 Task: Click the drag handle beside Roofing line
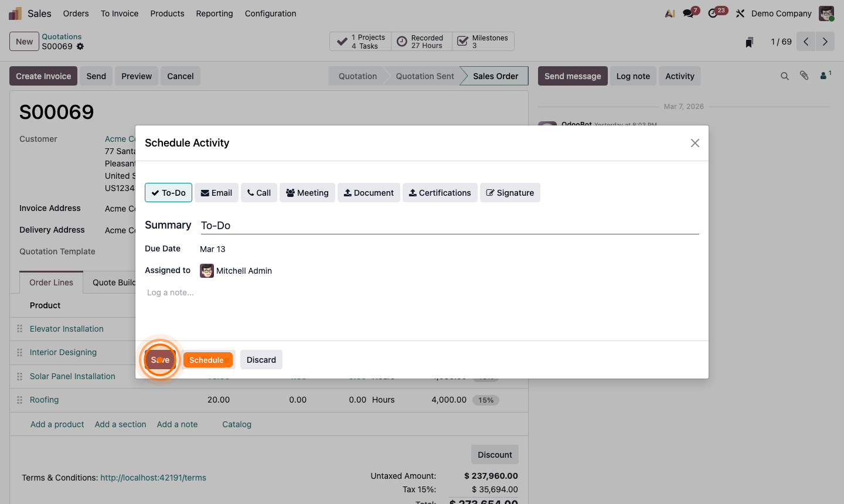[x=20, y=400]
